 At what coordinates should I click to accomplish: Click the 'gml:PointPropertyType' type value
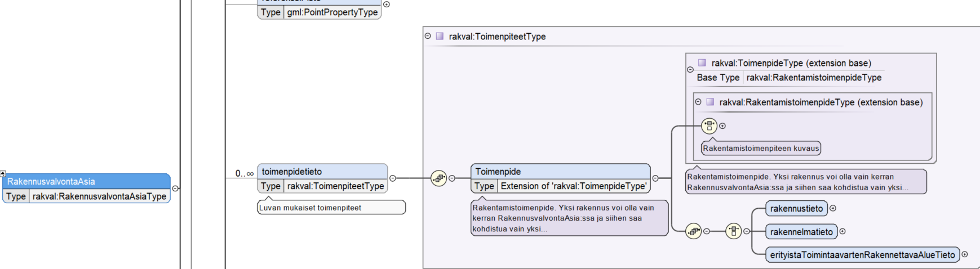click(x=332, y=12)
